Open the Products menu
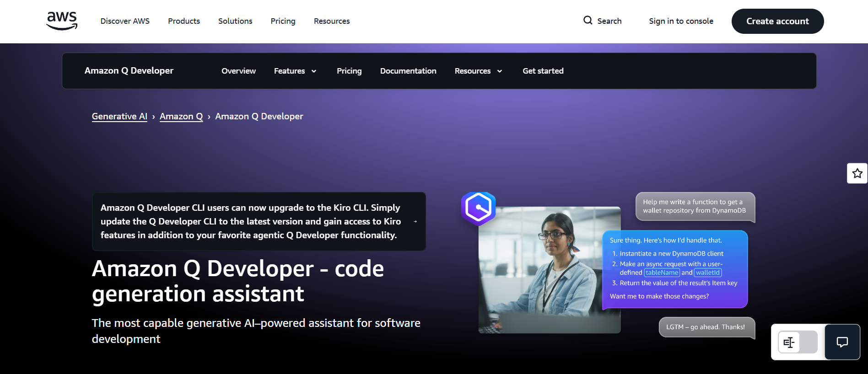Screen dimensions: 868x374 pos(184,21)
